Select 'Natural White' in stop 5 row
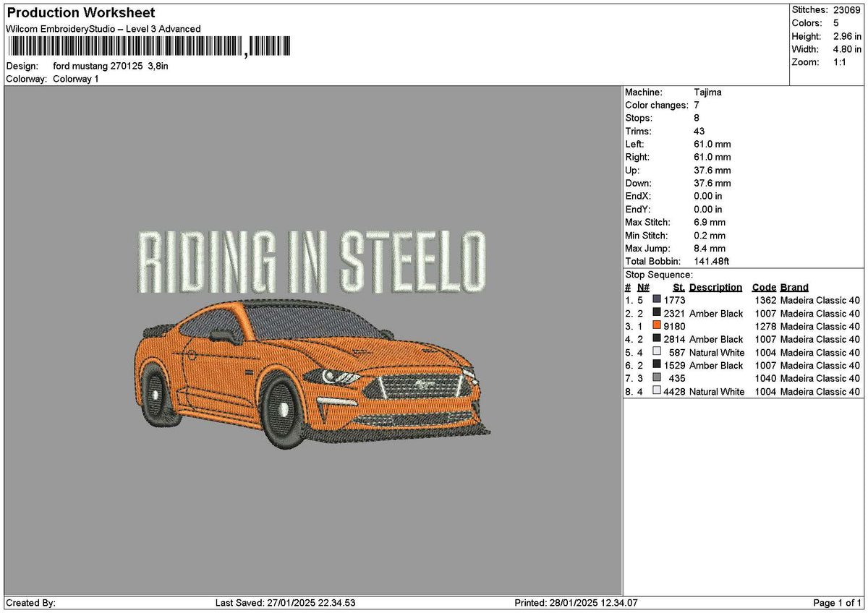 pos(717,352)
